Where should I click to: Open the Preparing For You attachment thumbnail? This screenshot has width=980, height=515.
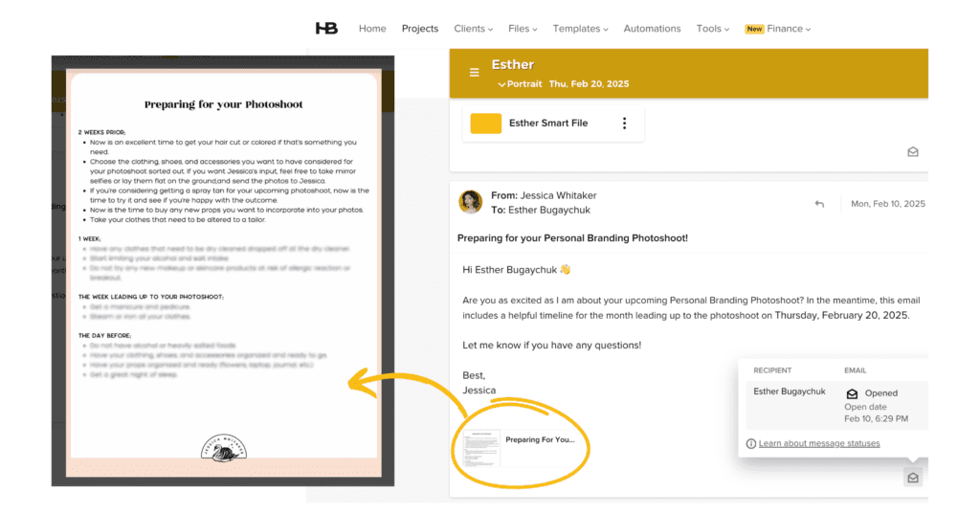[x=481, y=448]
